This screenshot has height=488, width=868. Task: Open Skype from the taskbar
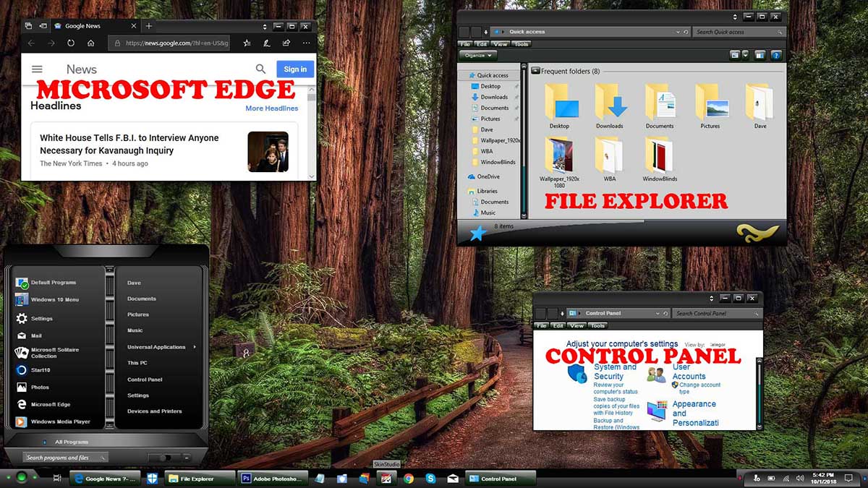click(x=430, y=478)
